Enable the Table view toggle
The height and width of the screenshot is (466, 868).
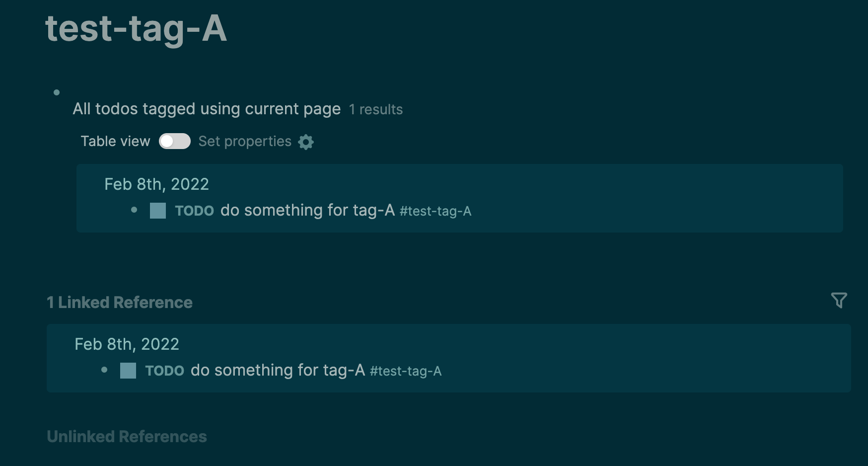(175, 142)
